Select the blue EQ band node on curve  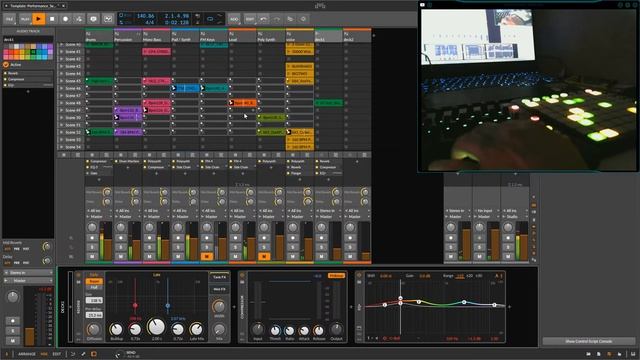(464, 302)
